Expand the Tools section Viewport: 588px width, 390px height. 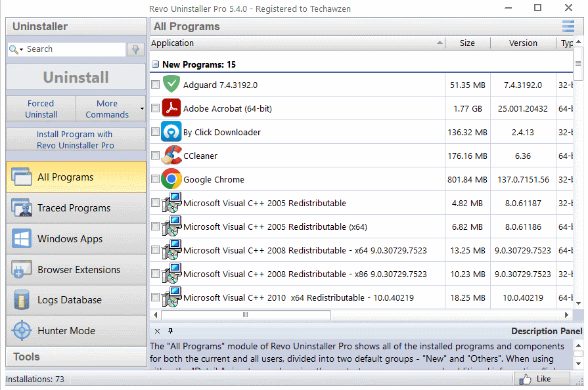(76, 357)
